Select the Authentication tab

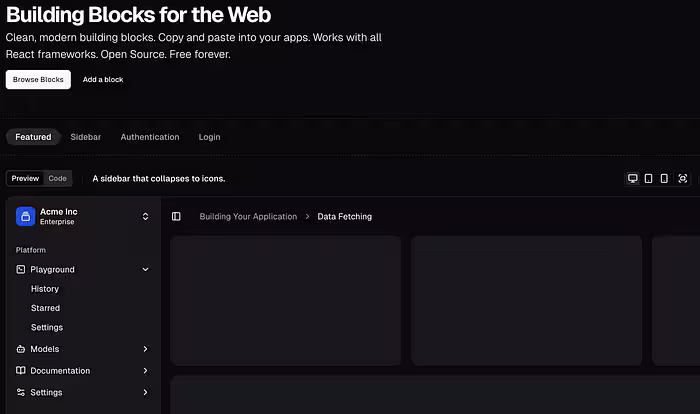point(150,137)
